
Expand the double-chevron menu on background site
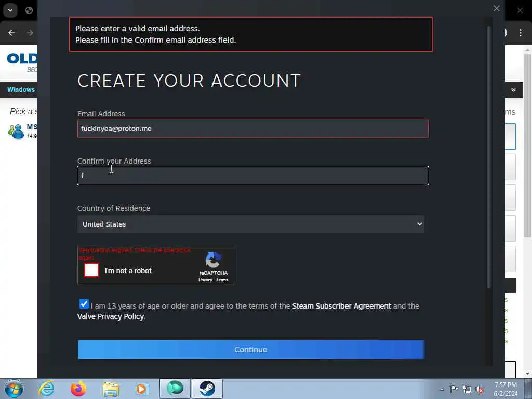tap(513, 90)
